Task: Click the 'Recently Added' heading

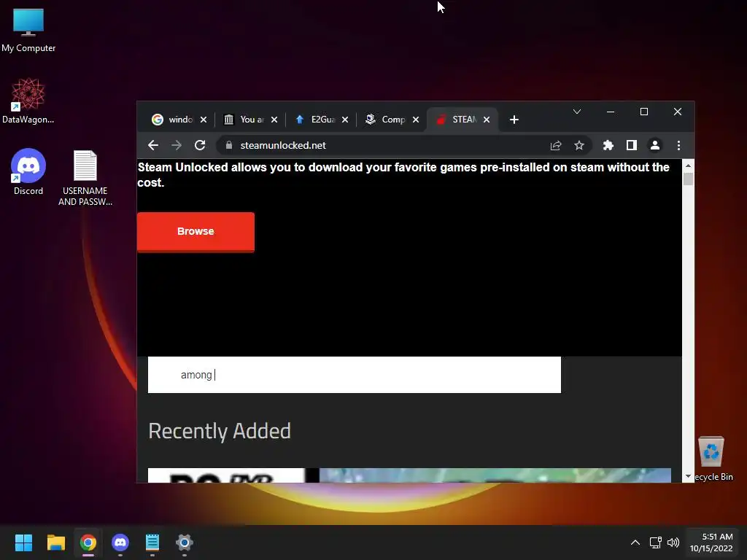Action: pos(219,431)
